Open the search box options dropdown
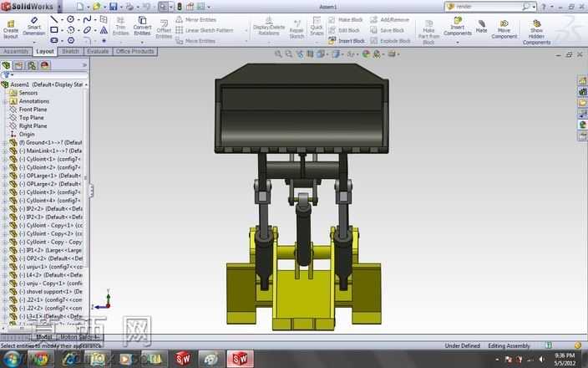The width and height of the screenshot is (588, 368). [x=534, y=7]
